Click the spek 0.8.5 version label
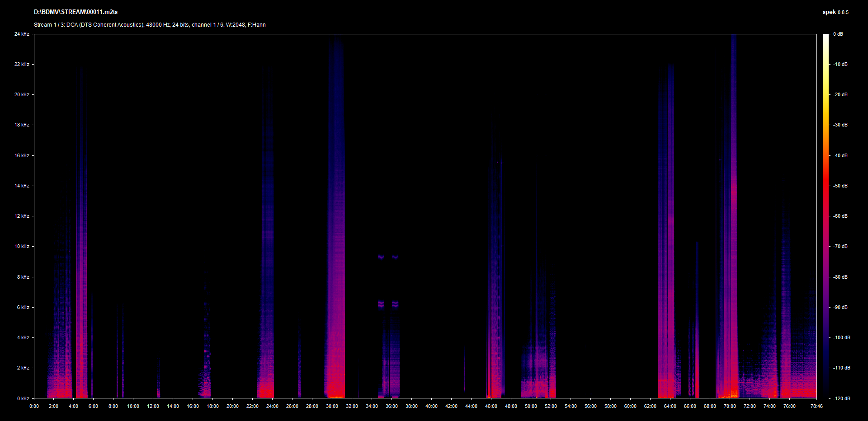 (x=835, y=12)
